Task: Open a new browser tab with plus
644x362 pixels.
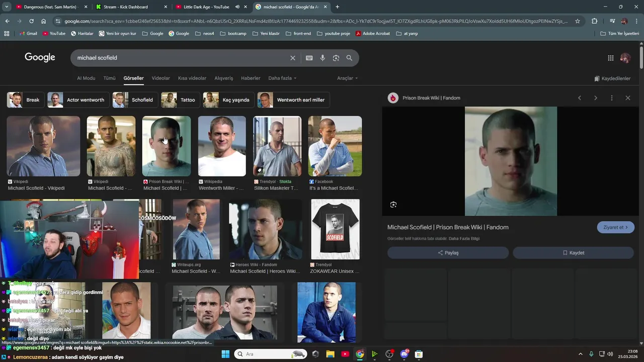Action: 337,7
